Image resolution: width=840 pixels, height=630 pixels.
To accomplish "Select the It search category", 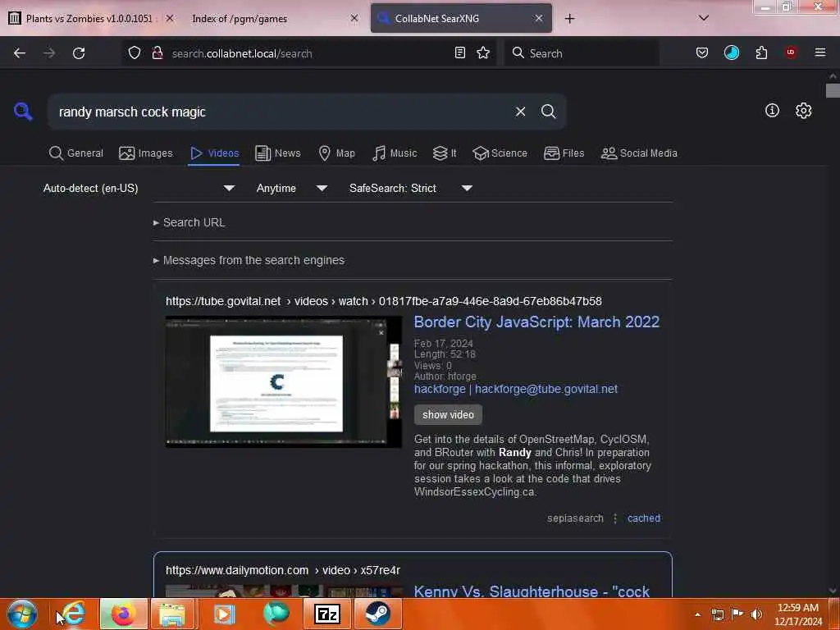I will 445,153.
